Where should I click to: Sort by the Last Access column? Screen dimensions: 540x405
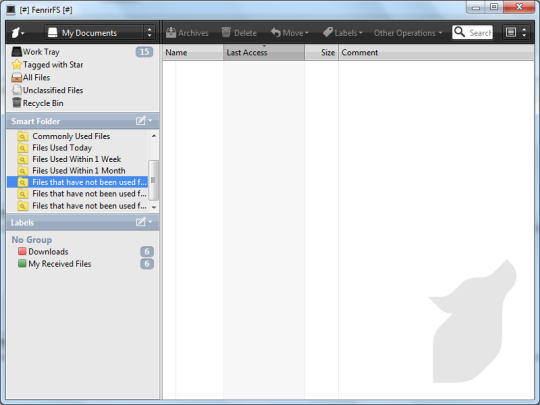click(264, 52)
